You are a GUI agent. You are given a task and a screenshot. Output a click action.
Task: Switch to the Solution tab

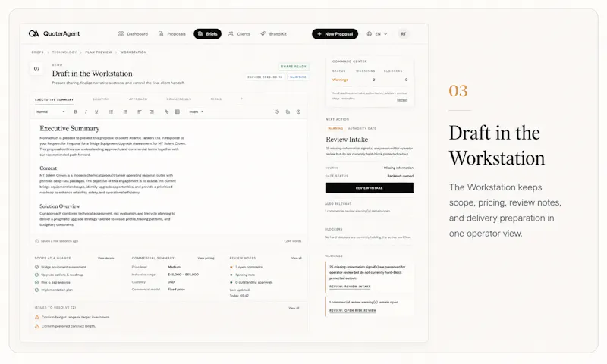tap(101, 99)
